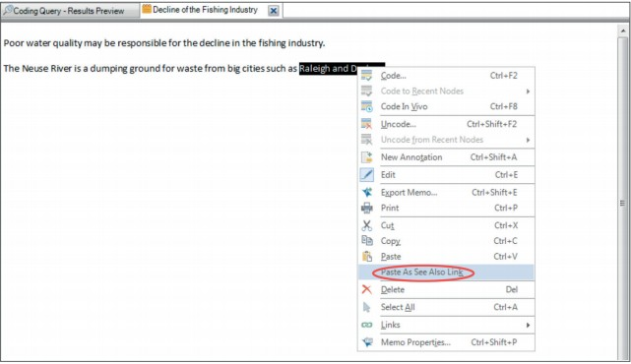
Task: Click the Code icon in context menu
Action: click(366, 76)
